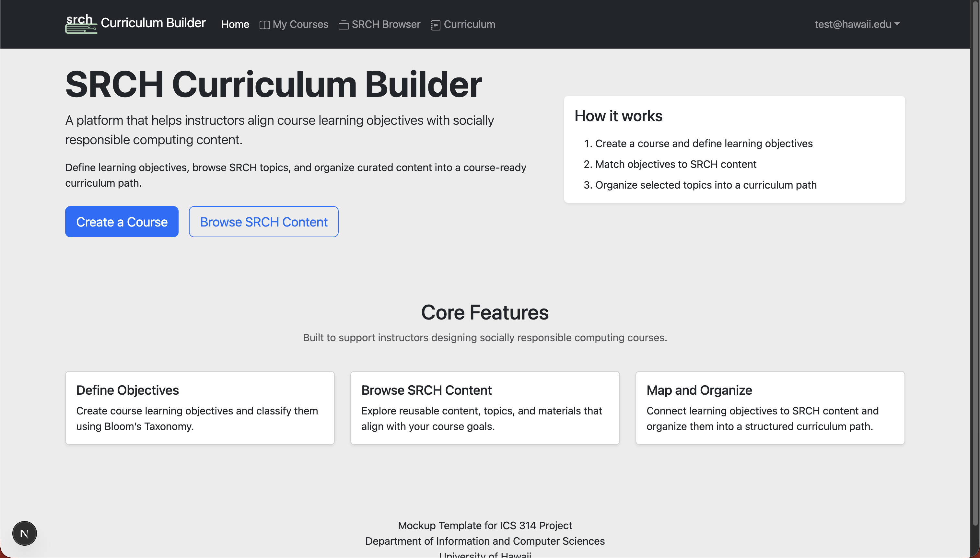Click the Curriculum journal icon
Image resolution: width=980 pixels, height=558 pixels.
coord(435,25)
